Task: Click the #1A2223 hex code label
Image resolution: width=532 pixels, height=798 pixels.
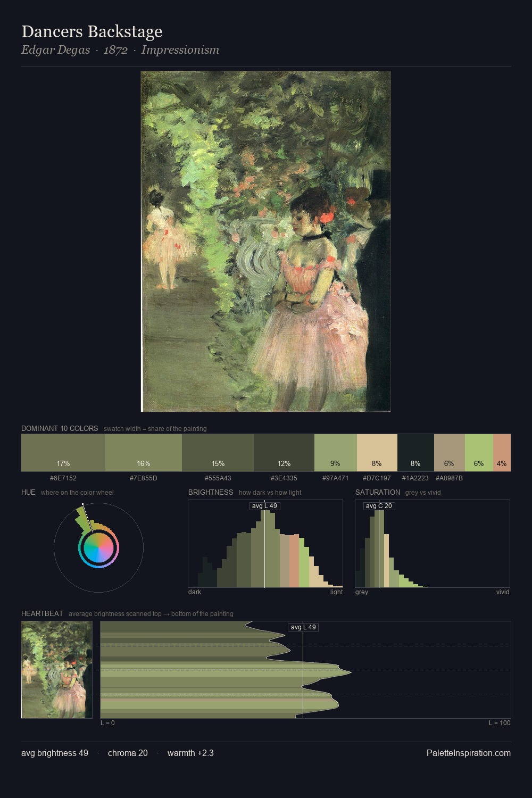Action: pos(415,478)
